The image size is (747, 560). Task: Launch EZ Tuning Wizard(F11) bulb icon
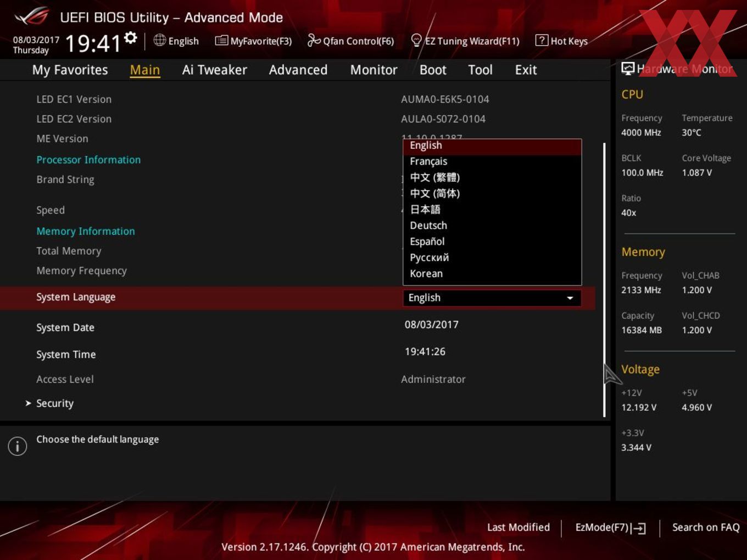tap(416, 40)
